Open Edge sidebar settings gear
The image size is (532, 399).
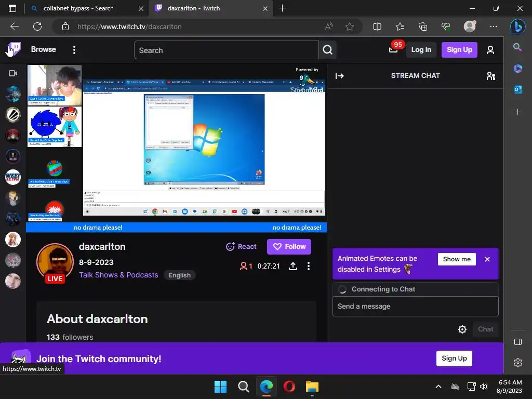pyautogui.click(x=518, y=362)
